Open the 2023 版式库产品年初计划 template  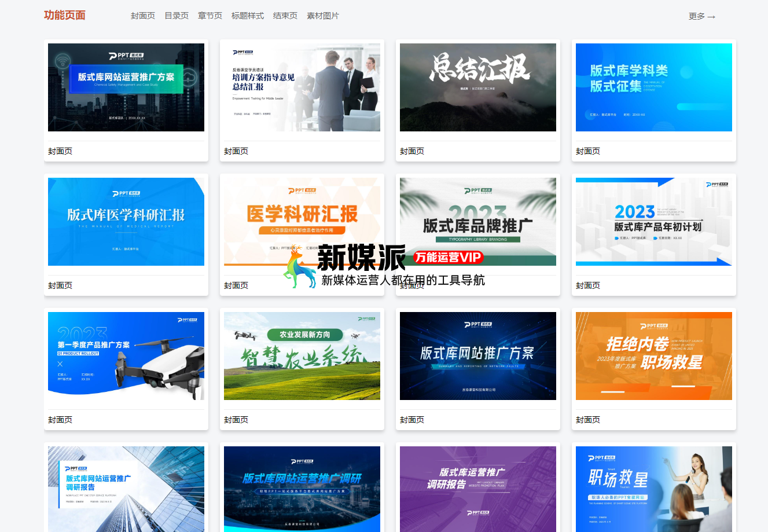click(654, 222)
